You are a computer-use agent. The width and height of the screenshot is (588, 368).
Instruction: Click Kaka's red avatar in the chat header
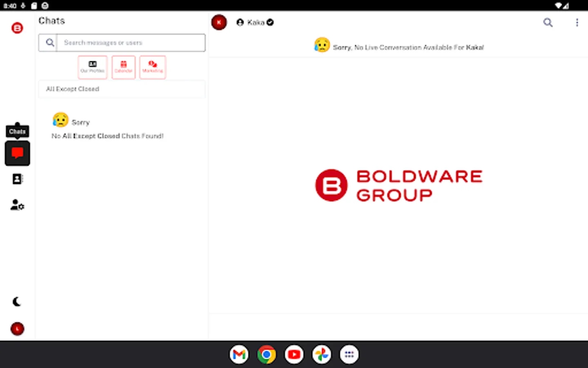tap(219, 22)
